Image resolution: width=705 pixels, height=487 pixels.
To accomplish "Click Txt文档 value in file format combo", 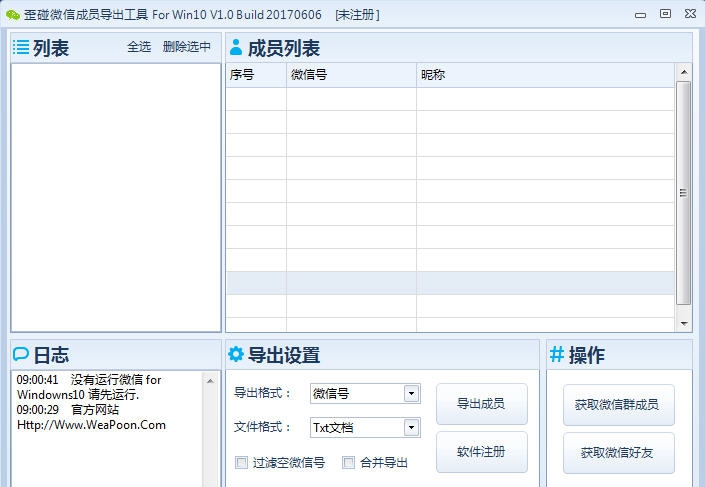I will [333, 427].
